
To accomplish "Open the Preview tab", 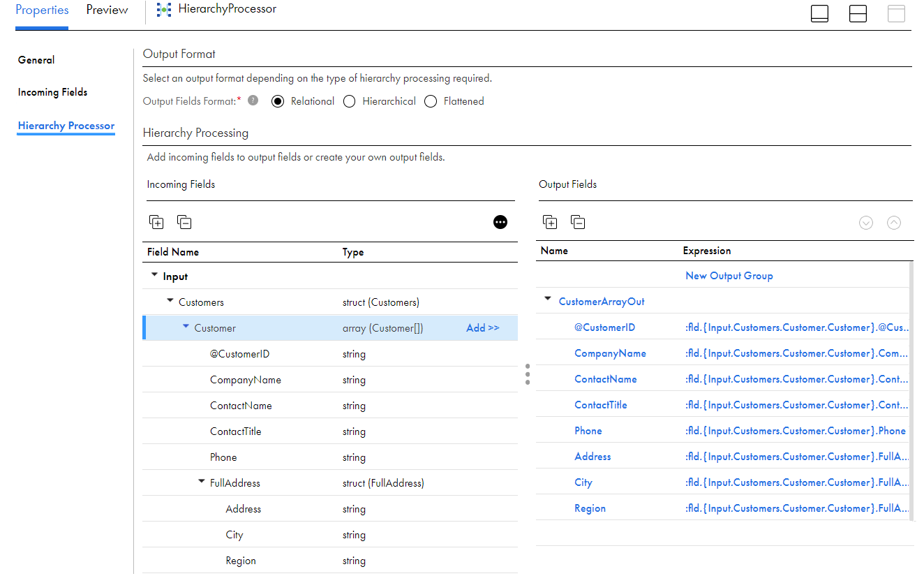I will click(x=107, y=10).
